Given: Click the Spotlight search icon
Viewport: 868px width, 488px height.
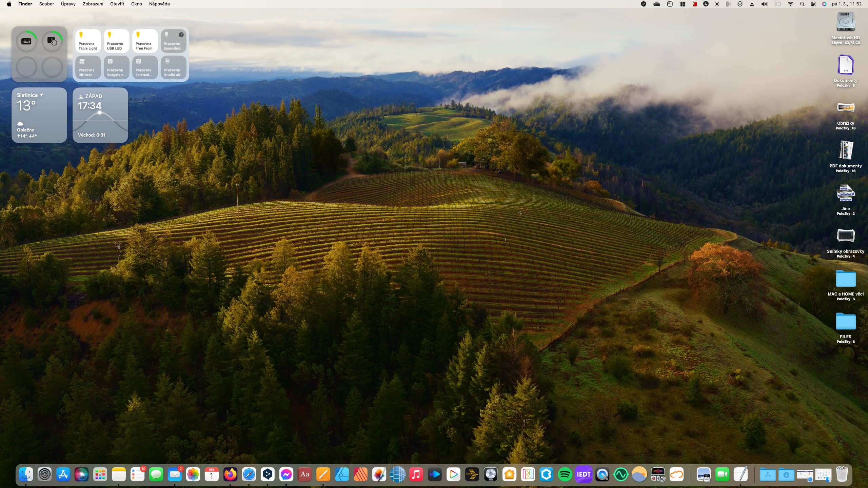Looking at the screenshot, I should [x=802, y=4].
